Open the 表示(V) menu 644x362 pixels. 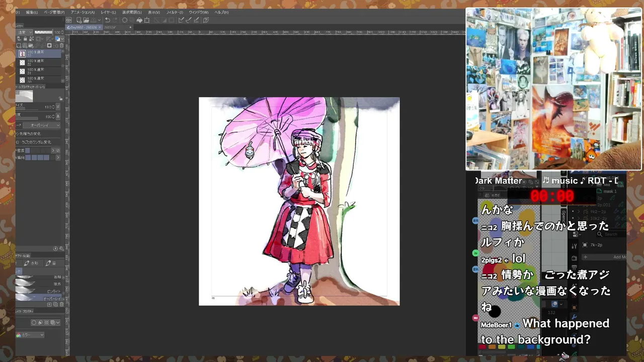pyautogui.click(x=154, y=12)
